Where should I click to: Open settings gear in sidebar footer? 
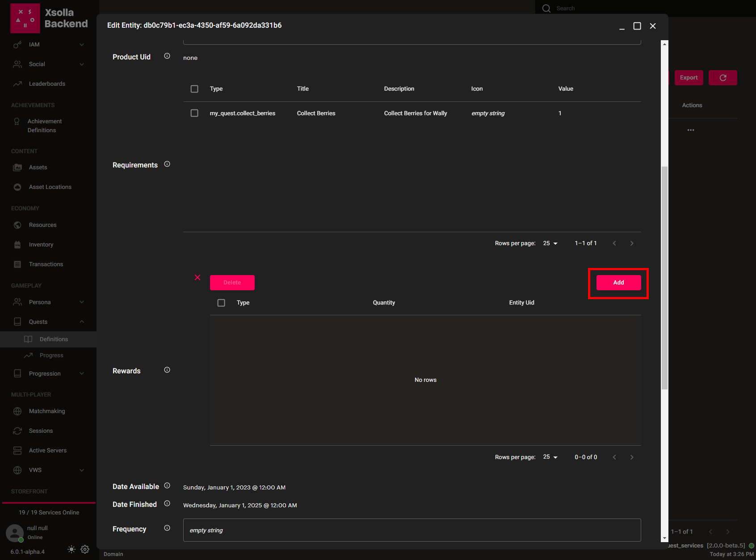[85, 549]
